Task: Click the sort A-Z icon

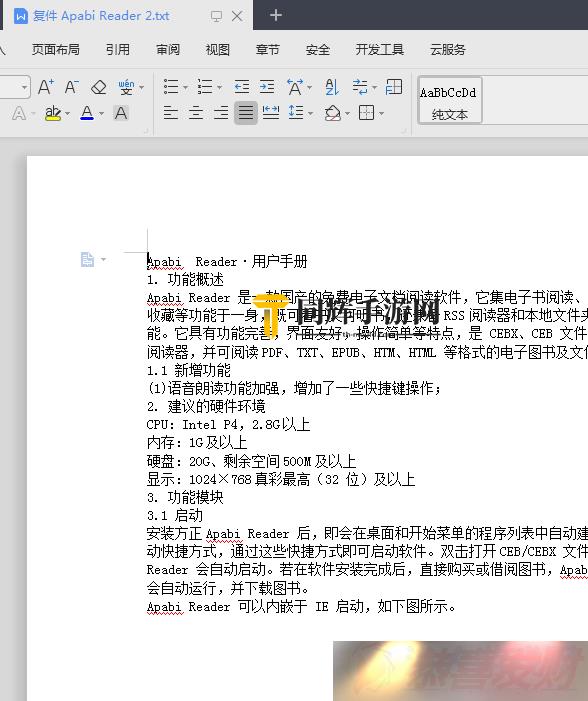Action: tap(332, 87)
